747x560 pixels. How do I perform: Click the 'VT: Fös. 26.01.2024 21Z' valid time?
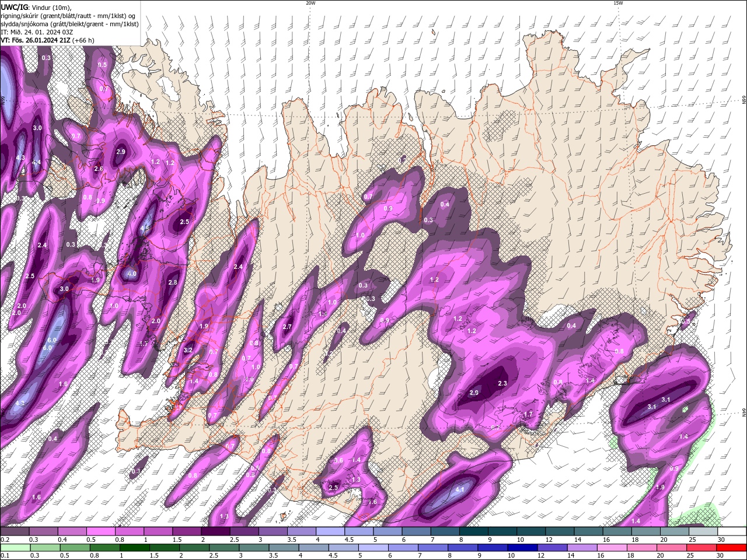pyautogui.click(x=36, y=40)
